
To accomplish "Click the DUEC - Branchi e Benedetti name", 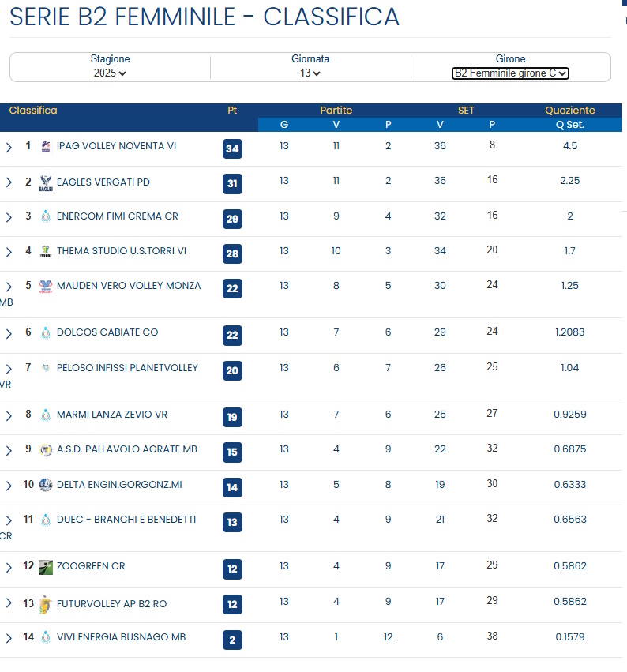I will tap(126, 520).
